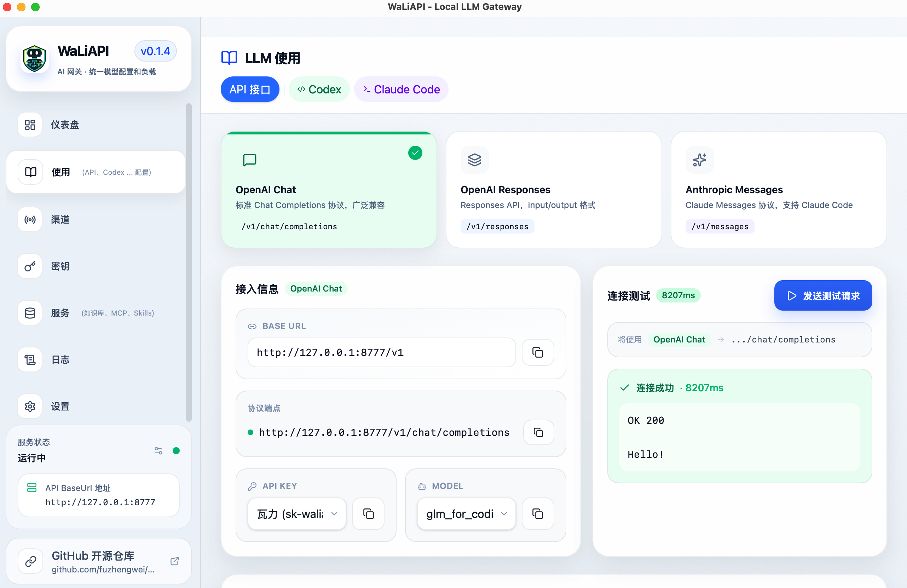
Task: Go to 日志 in the sidebar
Action: tap(96, 360)
